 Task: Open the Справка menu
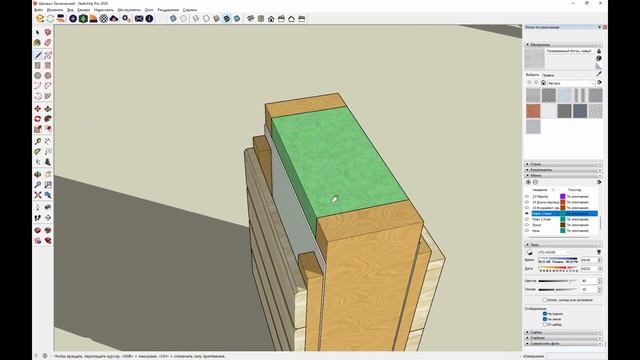pos(190,10)
